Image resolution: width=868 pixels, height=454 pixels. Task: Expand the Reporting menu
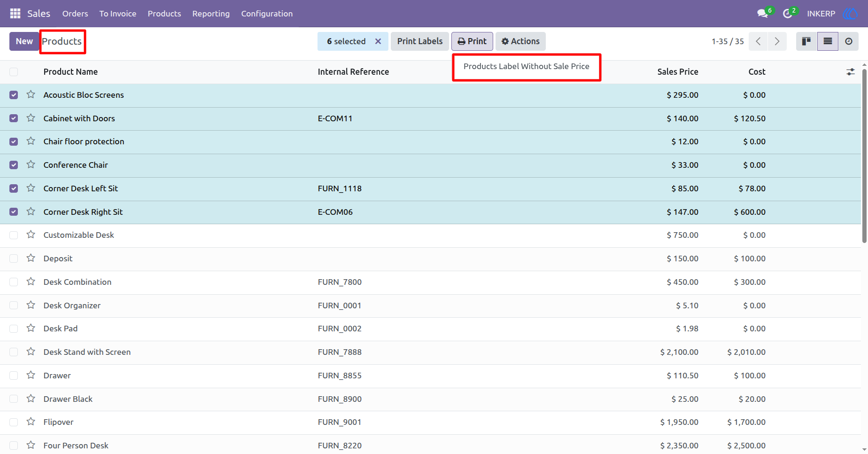[211, 14]
